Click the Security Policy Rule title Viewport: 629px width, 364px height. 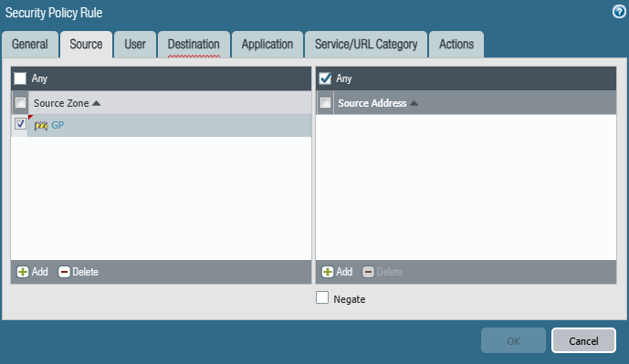[54, 13]
